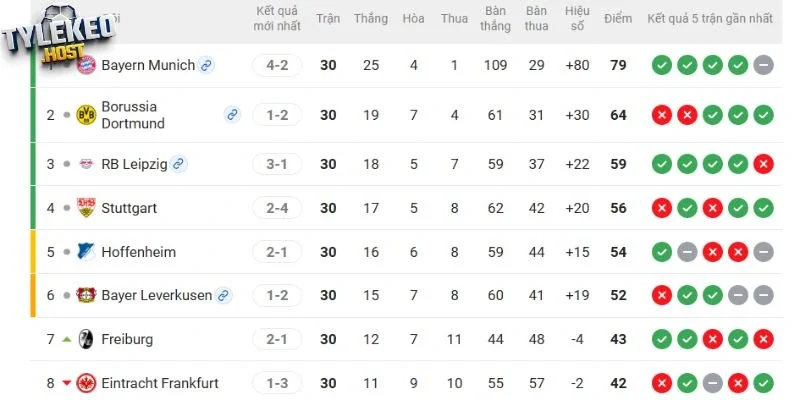Click the link icon beside Bayern Munich
Screen dimensions: 800x400
pyautogui.click(x=206, y=66)
